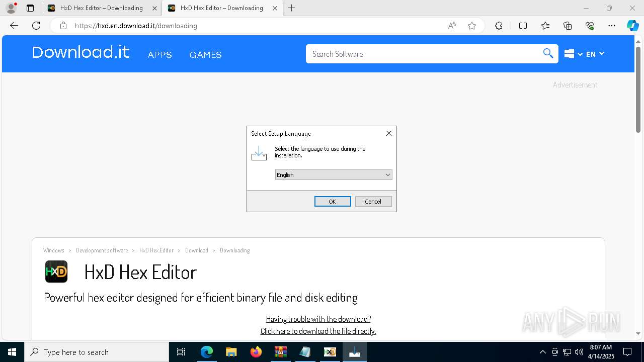Close the Select Setup Language dialog

[388, 133]
